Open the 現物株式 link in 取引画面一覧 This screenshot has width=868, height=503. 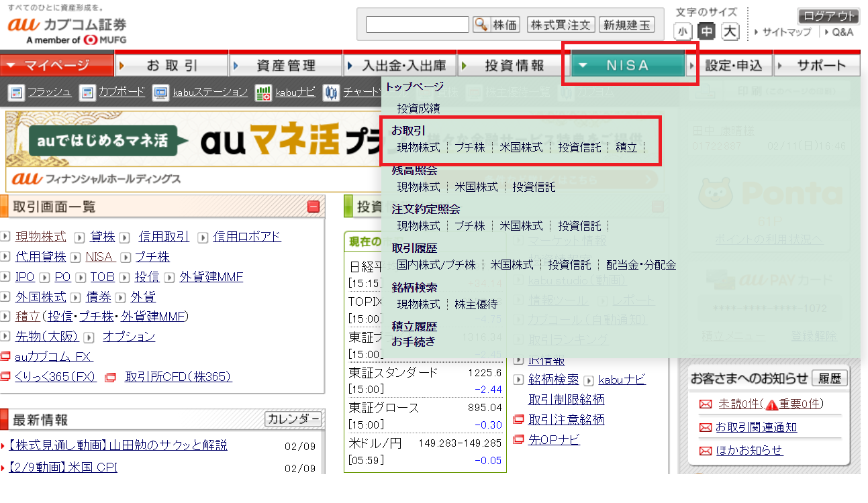41,237
